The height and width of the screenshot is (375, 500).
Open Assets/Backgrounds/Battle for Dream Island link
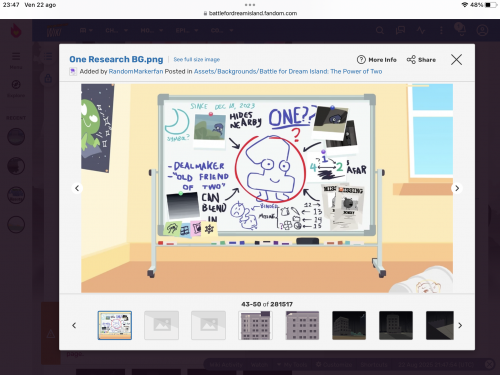pyautogui.click(x=288, y=71)
